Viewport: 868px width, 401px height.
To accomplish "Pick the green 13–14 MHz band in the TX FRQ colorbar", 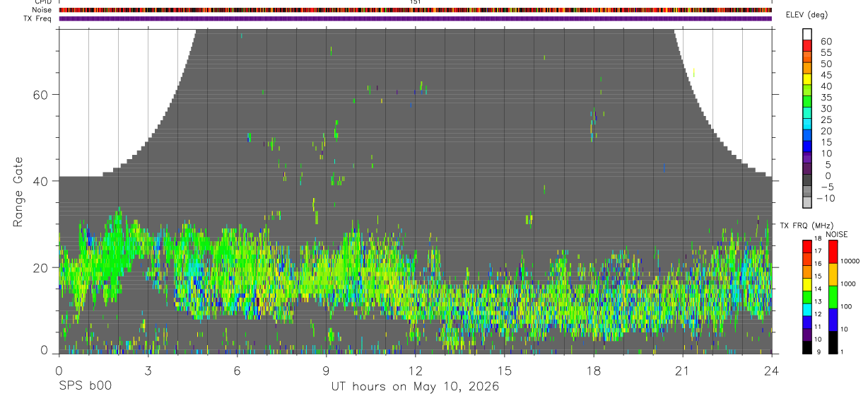I will click(807, 296).
